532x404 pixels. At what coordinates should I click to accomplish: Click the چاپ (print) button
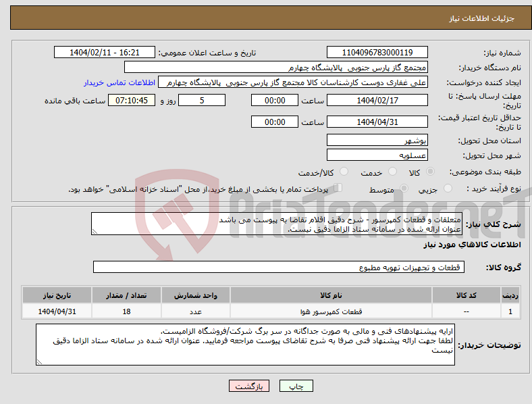296,386
